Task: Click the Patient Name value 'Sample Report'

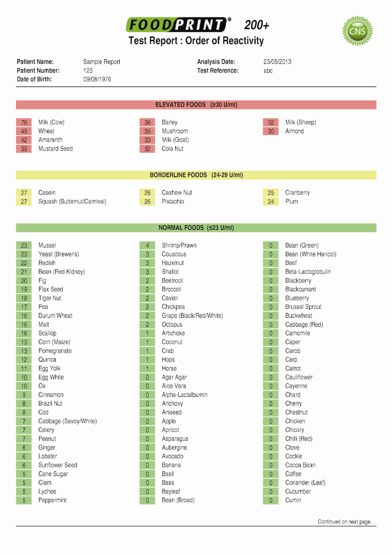Action: 102,62
